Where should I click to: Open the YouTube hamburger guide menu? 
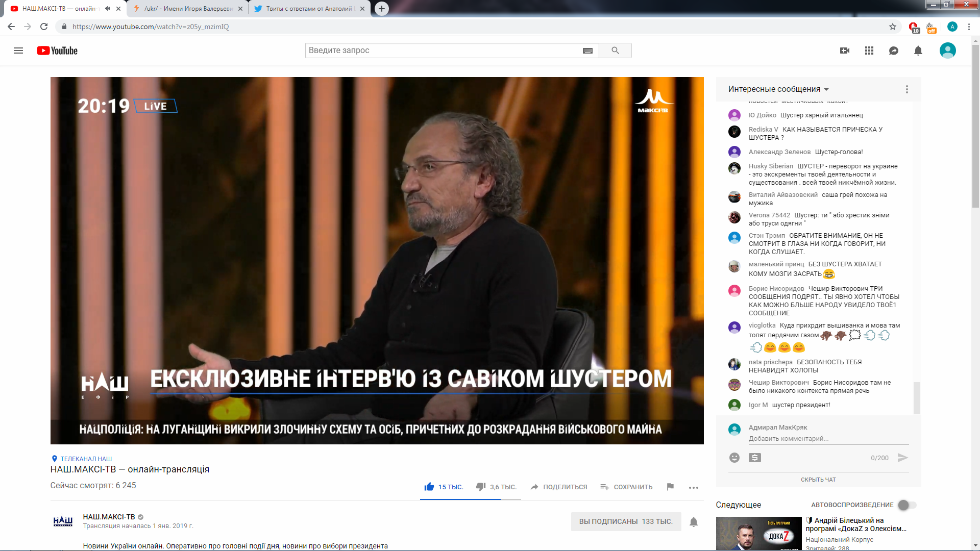coord(18,51)
